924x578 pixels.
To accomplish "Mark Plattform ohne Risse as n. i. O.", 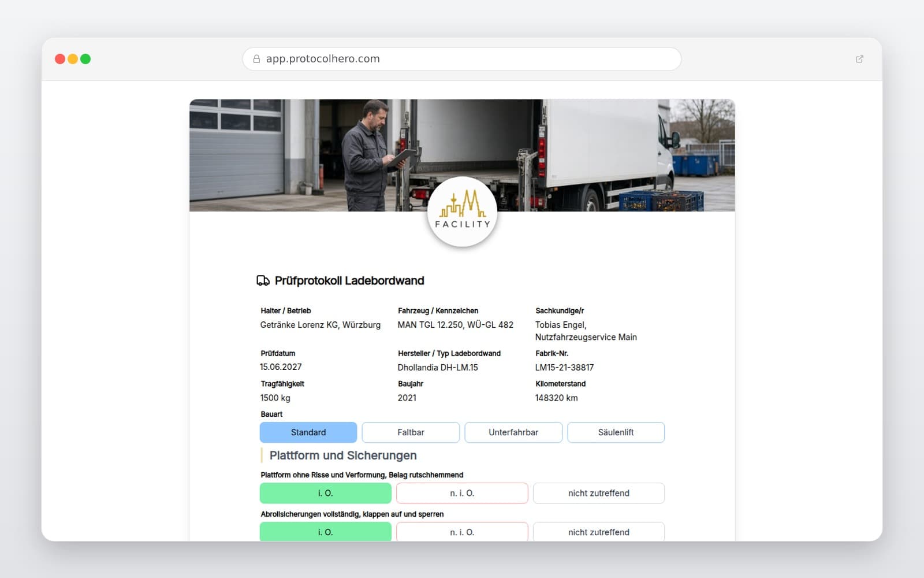I will [x=462, y=493].
